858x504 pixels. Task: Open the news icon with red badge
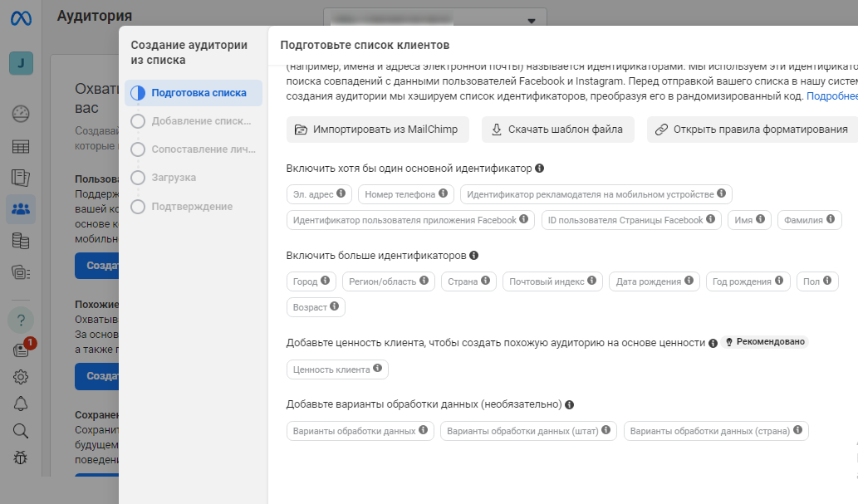coord(23,348)
